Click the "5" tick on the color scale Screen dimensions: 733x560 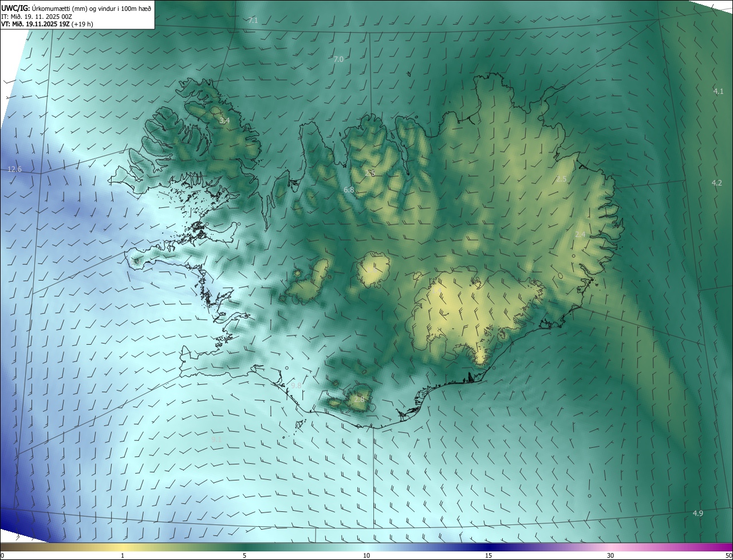click(x=245, y=556)
